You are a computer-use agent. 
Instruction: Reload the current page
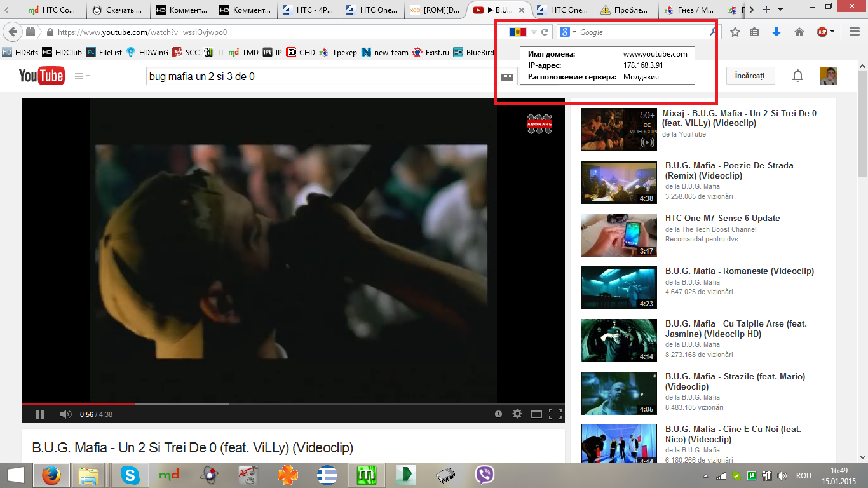tap(545, 32)
